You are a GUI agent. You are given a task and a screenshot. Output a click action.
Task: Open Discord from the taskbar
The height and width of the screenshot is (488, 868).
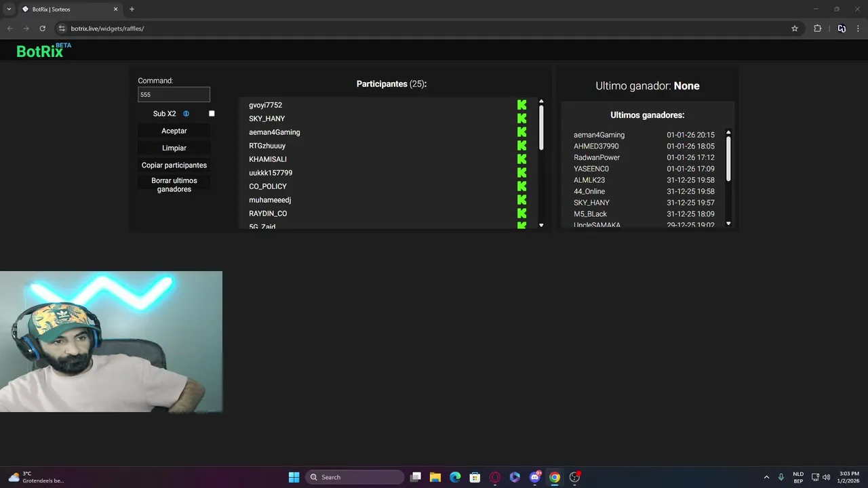(535, 477)
